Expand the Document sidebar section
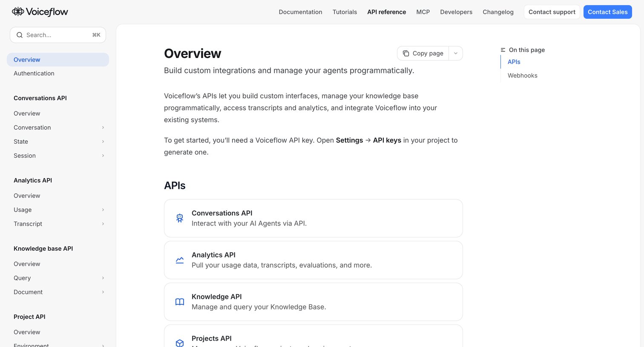Image resolution: width=644 pixels, height=347 pixels. [x=103, y=292]
